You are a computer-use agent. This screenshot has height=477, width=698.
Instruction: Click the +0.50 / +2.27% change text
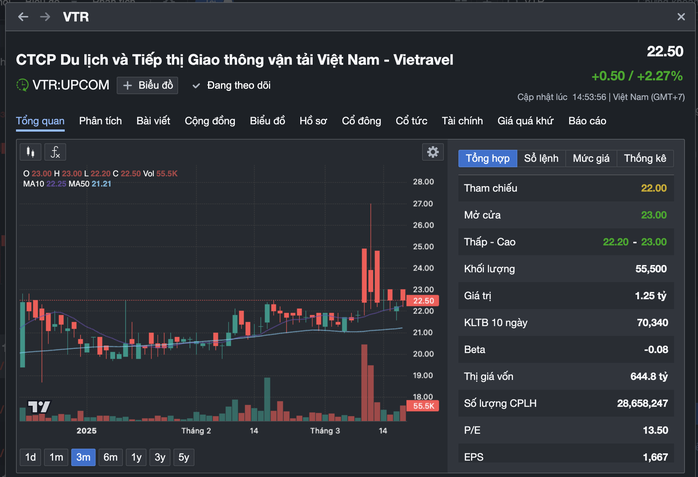[637, 76]
